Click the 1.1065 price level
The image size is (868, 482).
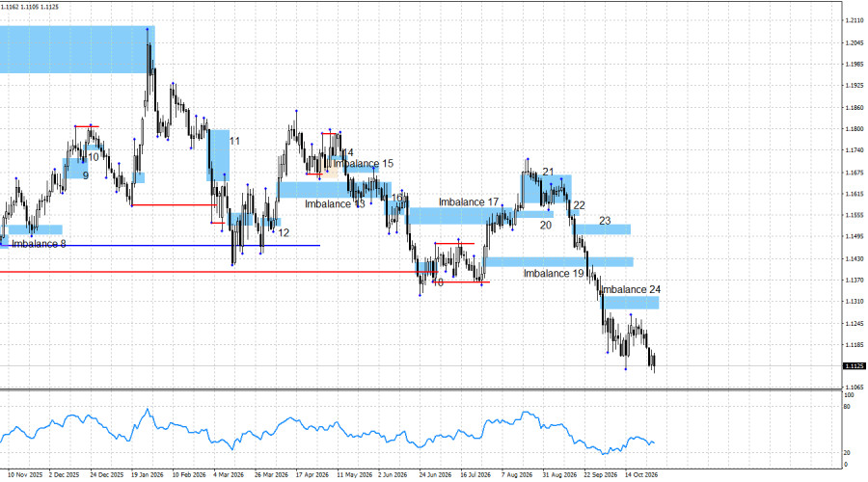[854, 388]
